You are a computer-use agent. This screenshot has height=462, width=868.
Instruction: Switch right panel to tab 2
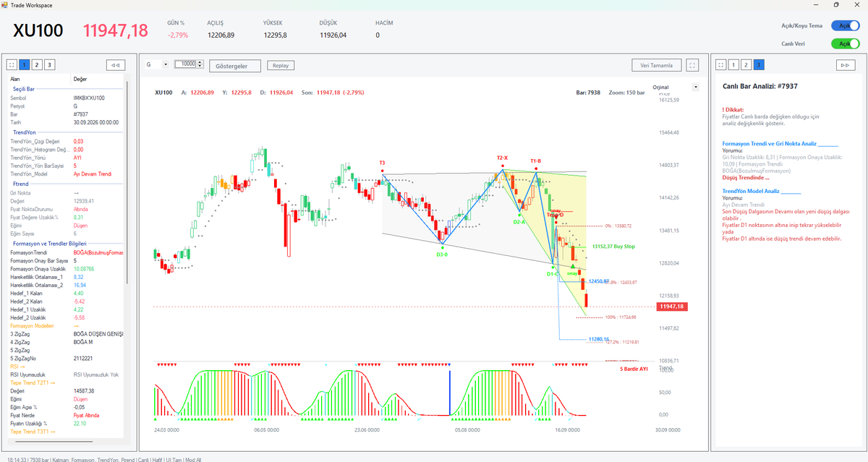746,65
